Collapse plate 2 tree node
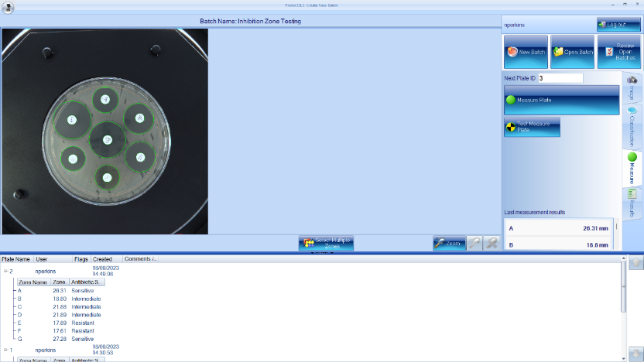Screen dimensions: 644x362 point(5,271)
